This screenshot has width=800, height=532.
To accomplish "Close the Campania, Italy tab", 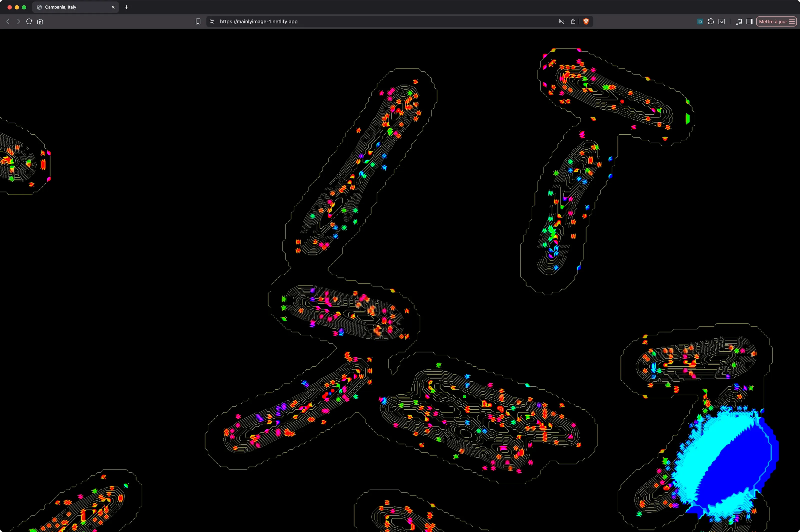I will click(113, 7).
